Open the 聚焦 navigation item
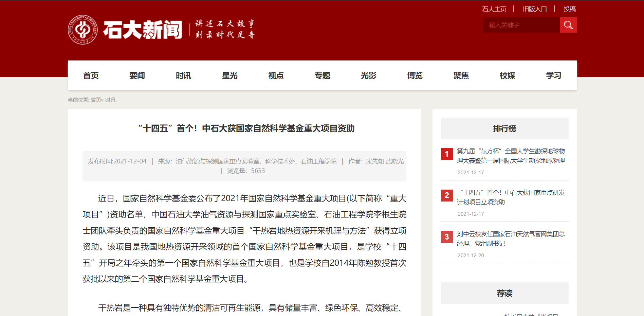The width and height of the screenshot is (644, 316). coord(461,75)
